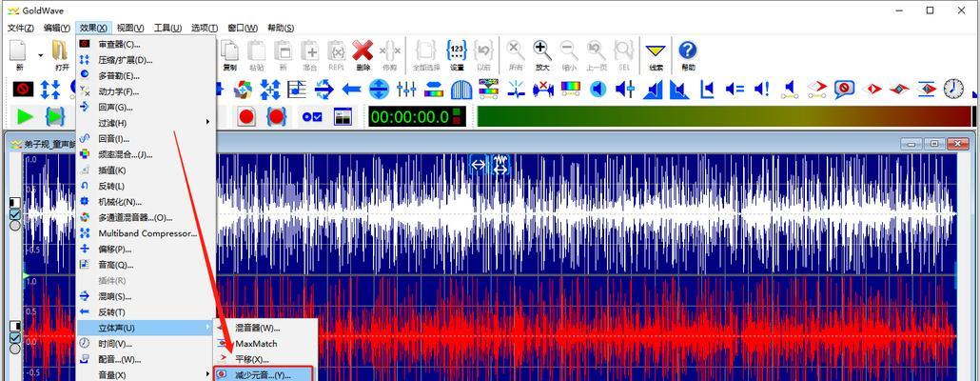The width and height of the screenshot is (980, 381).
Task: Choose 减少元音...(Y)... in stereo submenu
Action: (265, 374)
